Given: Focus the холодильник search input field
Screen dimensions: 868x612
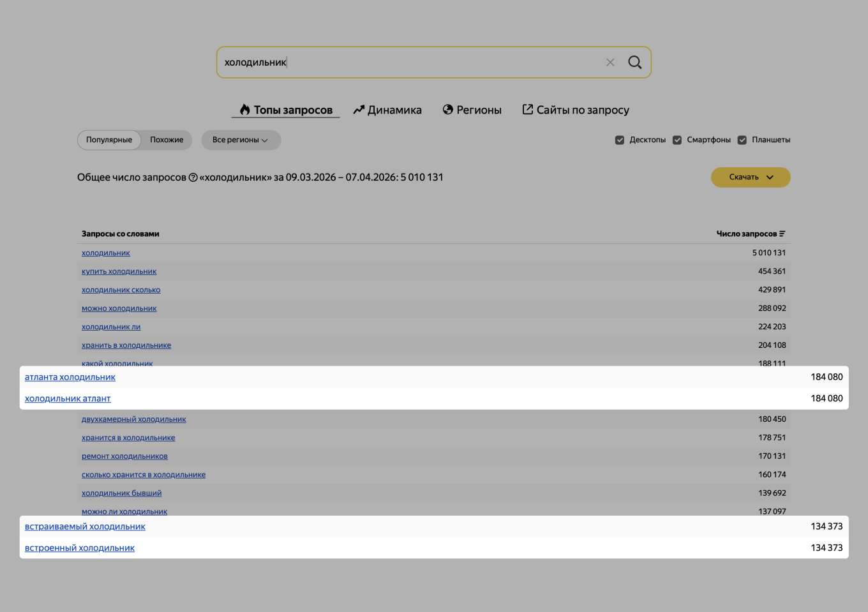Looking at the screenshot, I should tap(408, 63).
